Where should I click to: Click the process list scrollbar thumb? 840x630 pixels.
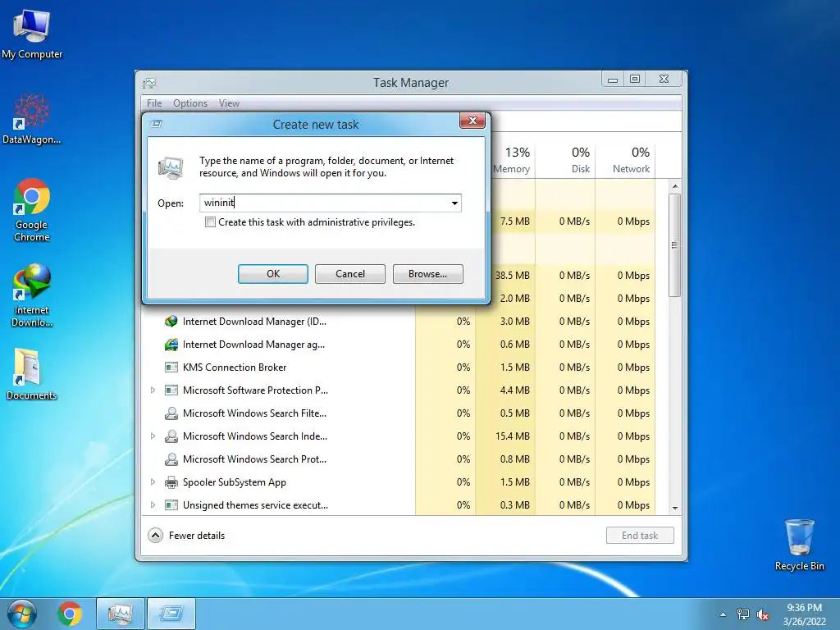674,244
